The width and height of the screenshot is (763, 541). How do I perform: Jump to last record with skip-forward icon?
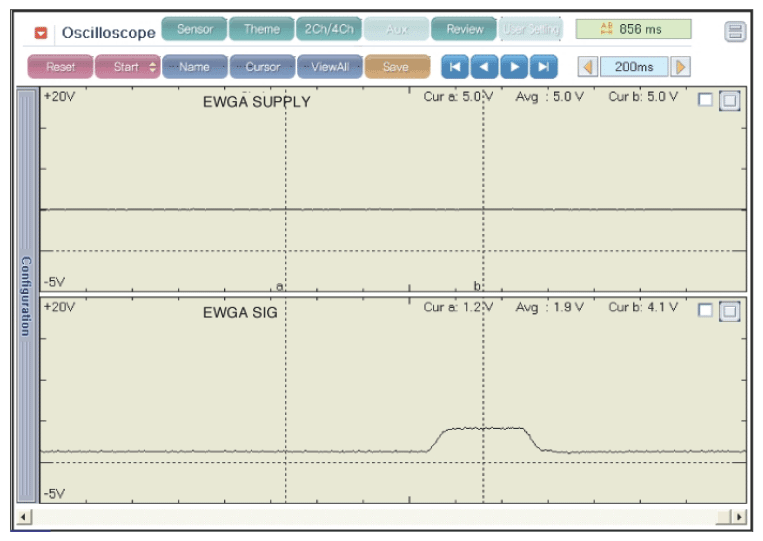pos(544,67)
